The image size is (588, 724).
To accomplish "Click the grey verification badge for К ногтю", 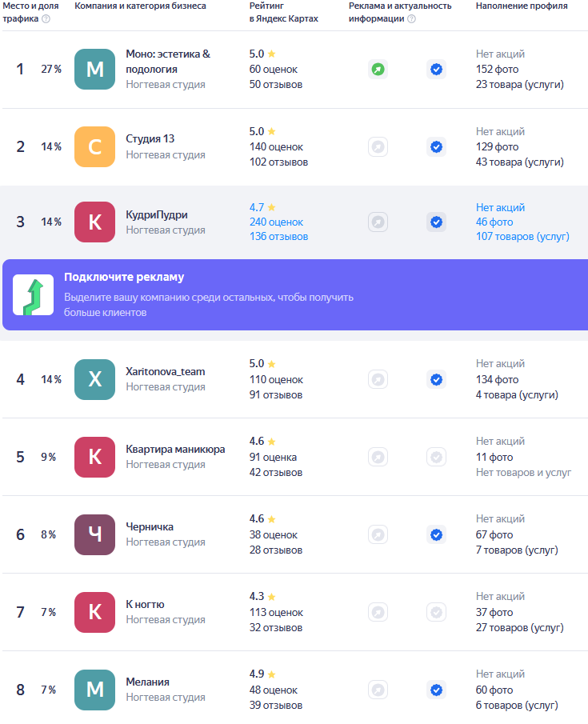I will click(x=436, y=612).
